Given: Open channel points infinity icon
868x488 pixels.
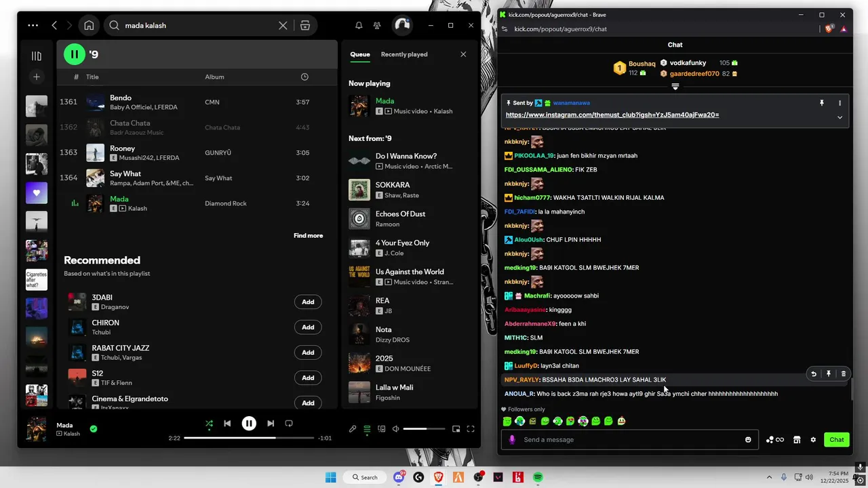Looking at the screenshot, I should click(x=775, y=440).
